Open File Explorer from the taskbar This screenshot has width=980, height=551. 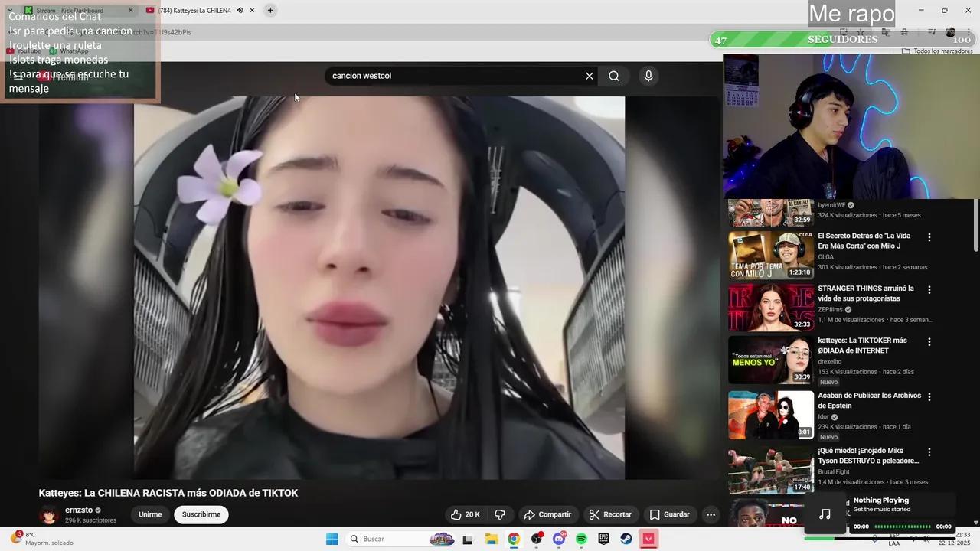coord(491,539)
